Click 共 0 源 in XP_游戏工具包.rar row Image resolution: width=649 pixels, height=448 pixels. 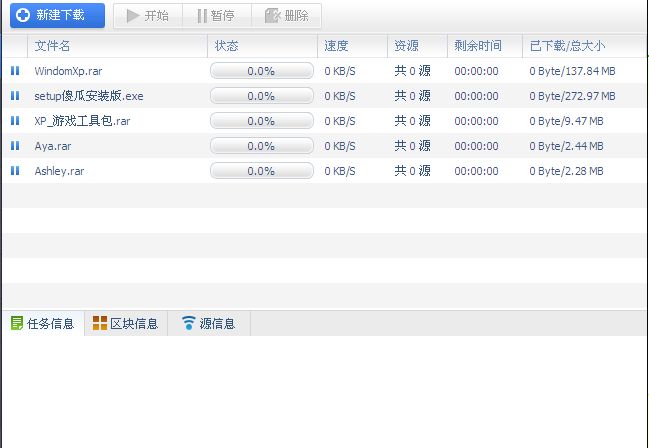[x=412, y=121]
